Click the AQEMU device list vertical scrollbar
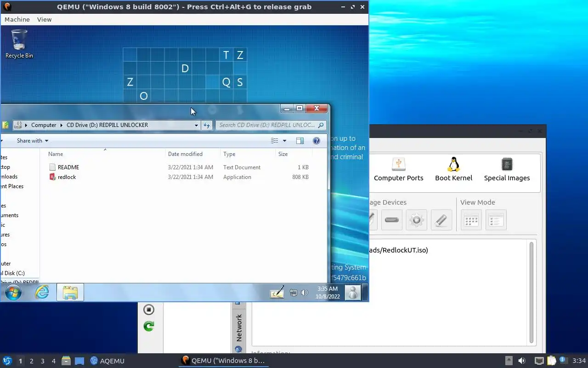 (532, 293)
